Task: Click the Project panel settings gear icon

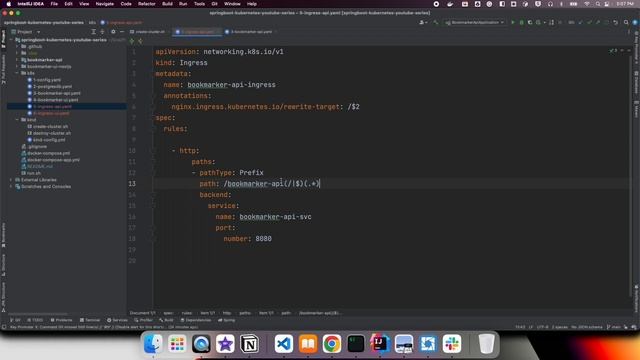Action: tap(113, 31)
